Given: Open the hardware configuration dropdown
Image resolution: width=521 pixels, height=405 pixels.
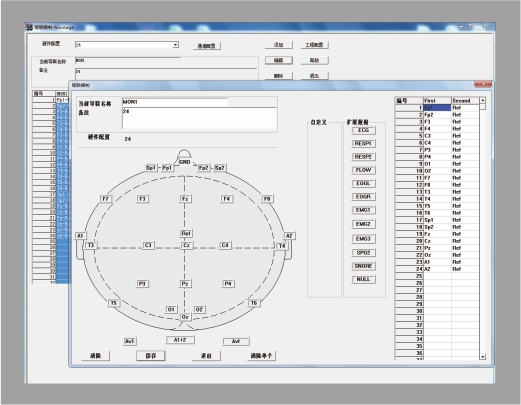Looking at the screenshot, I should point(175,45).
